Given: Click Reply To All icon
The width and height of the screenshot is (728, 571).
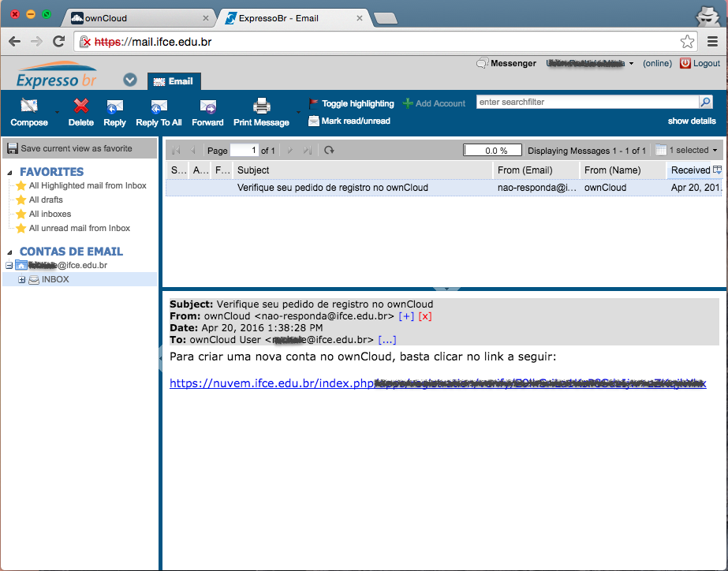Looking at the screenshot, I should pos(159,106).
